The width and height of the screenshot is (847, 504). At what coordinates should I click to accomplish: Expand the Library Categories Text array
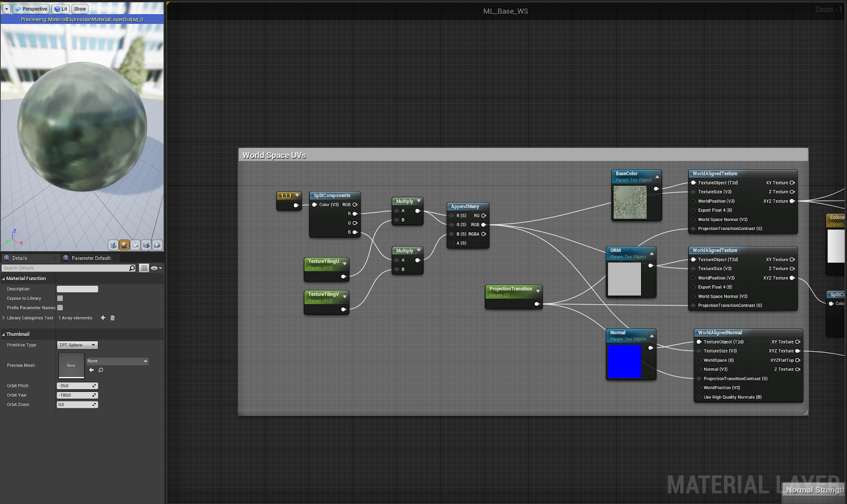(x=4, y=318)
